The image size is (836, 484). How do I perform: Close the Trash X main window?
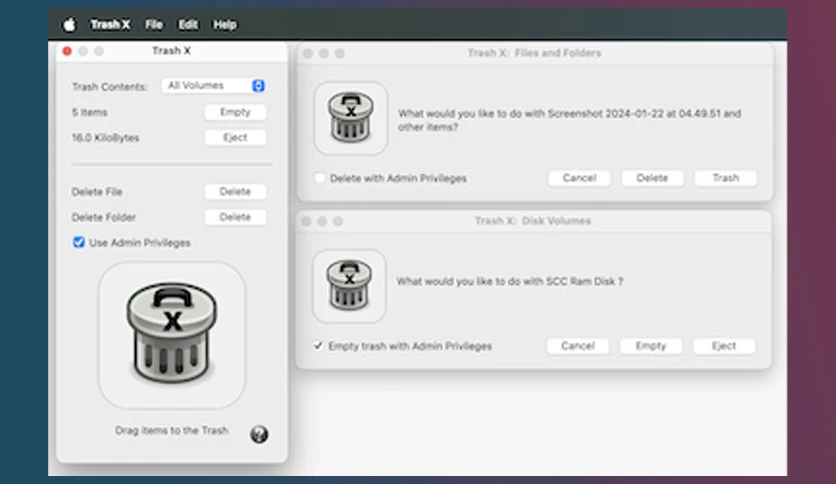[x=67, y=51]
